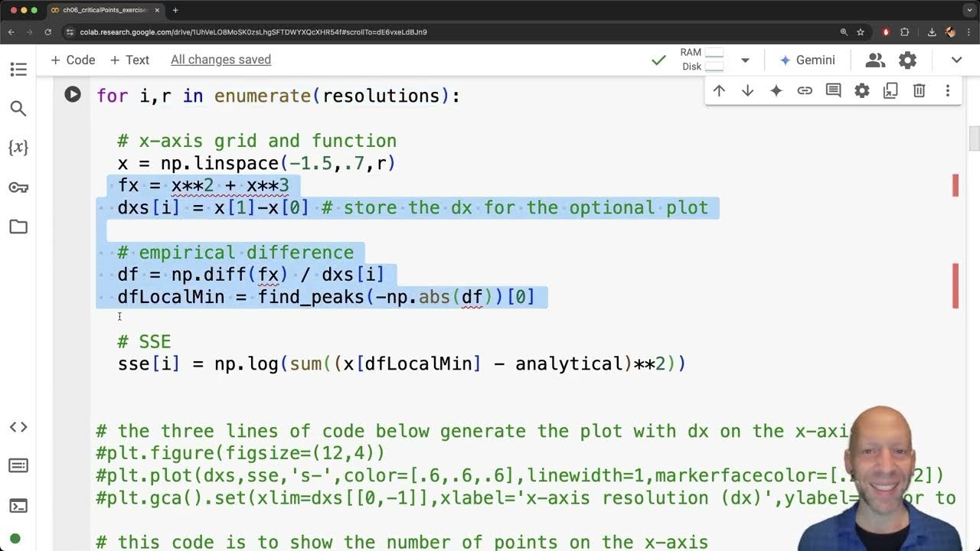Move cell up with the up arrow
Viewport: 980px width, 551px height.
tap(719, 90)
